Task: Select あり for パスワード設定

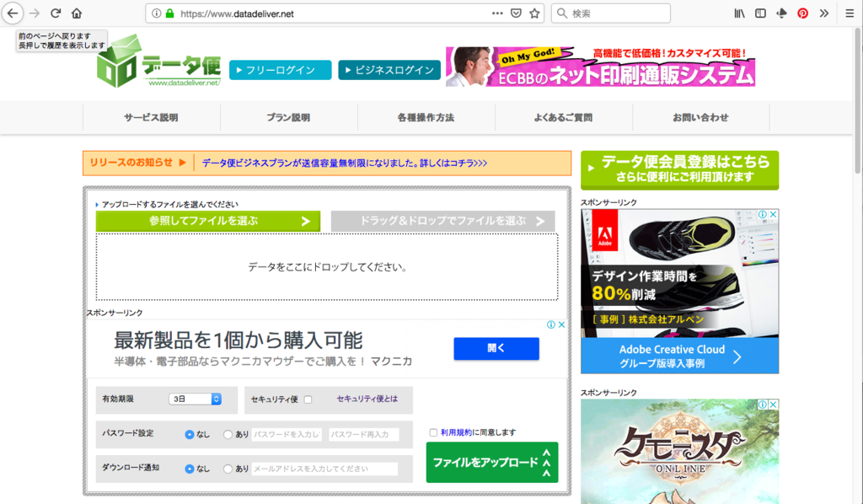Action: tap(228, 434)
